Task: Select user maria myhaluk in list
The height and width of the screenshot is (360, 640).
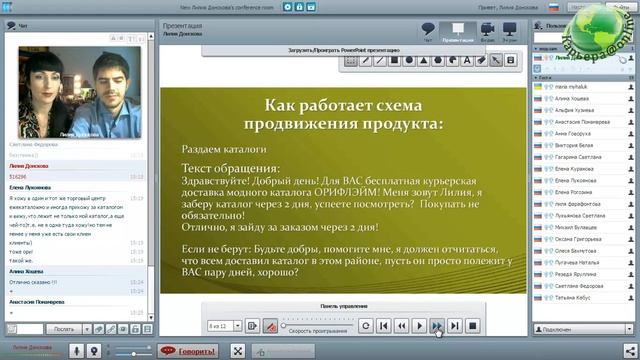Action: coord(584,87)
